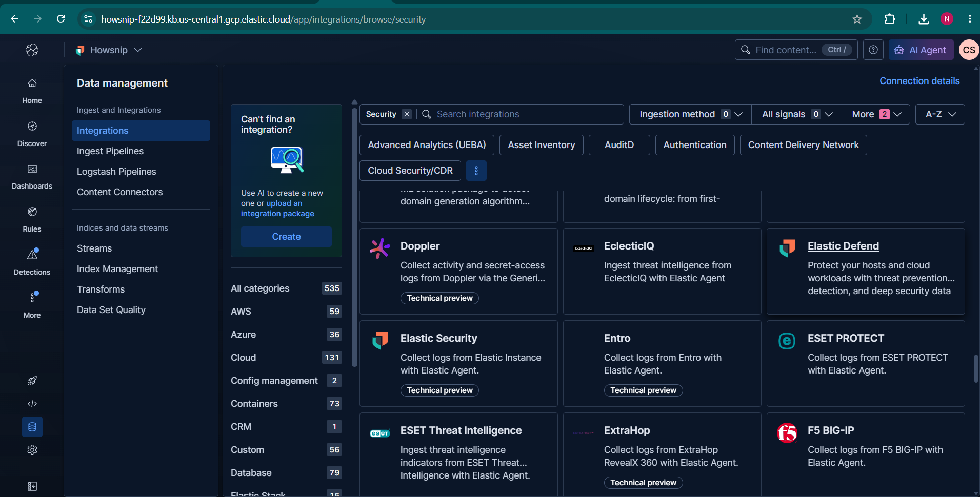Screen dimensions: 980x497
Task: Open the F5 BIG-IP integration card
Action: coord(866,454)
